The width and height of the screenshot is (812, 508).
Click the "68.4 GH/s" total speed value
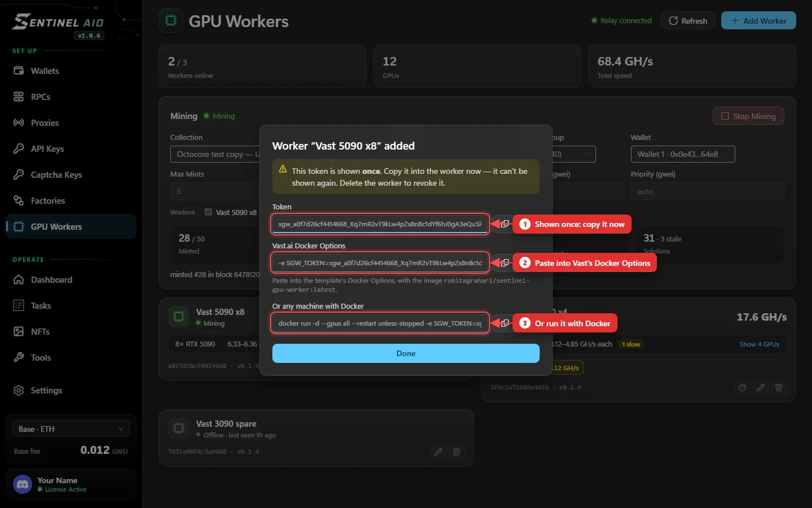(x=625, y=61)
